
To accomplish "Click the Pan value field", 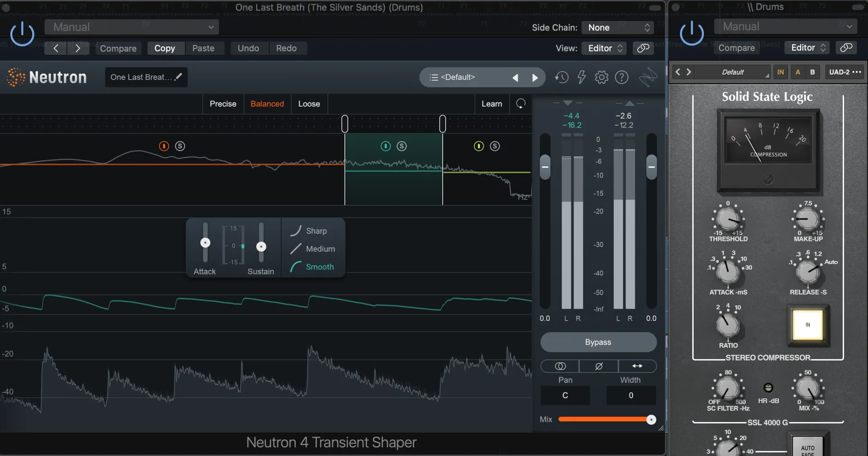I will point(565,395).
